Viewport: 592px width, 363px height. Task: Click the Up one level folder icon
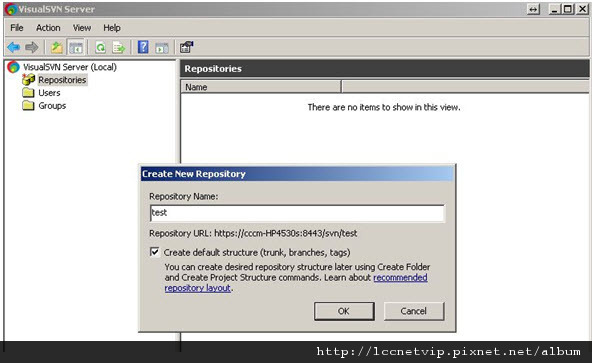(x=57, y=47)
